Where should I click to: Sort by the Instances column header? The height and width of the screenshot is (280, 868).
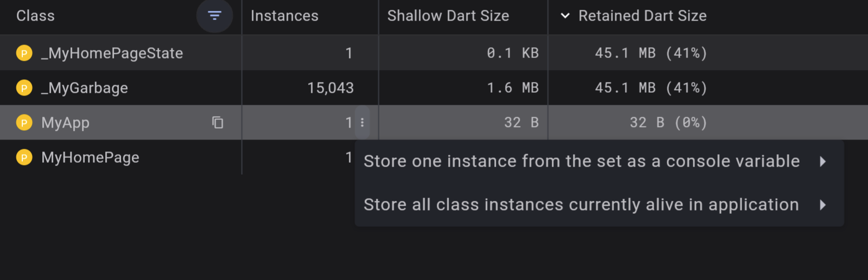pos(284,16)
